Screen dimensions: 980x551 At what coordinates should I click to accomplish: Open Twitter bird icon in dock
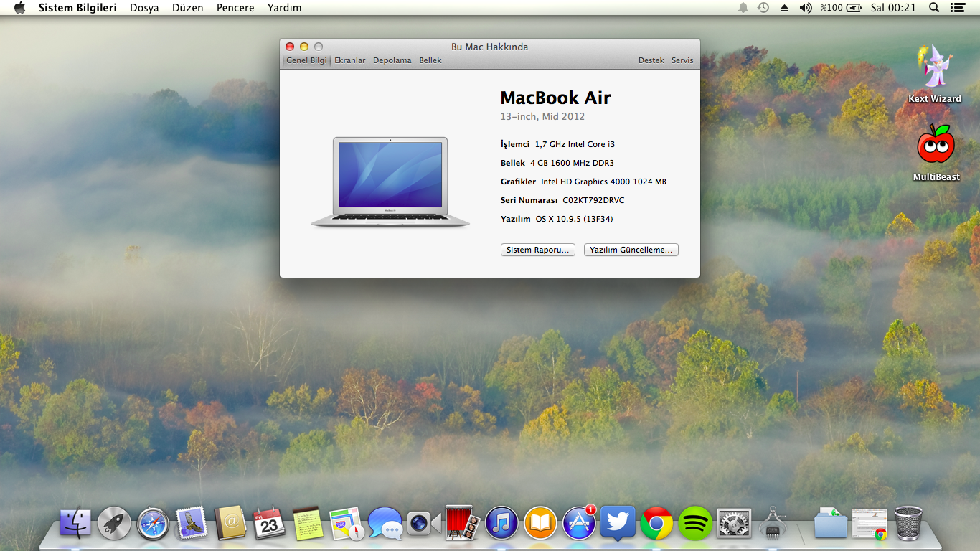point(618,524)
